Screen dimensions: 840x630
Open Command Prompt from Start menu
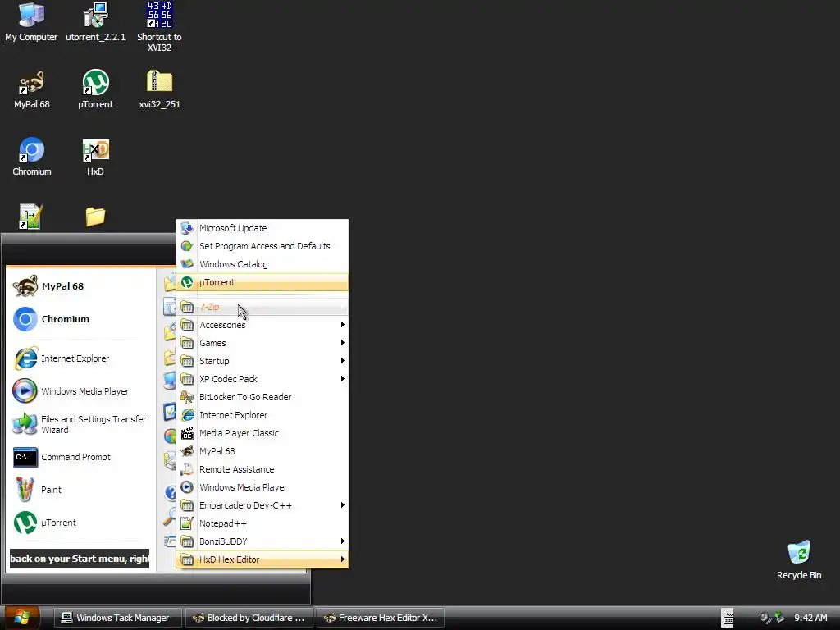80,457
